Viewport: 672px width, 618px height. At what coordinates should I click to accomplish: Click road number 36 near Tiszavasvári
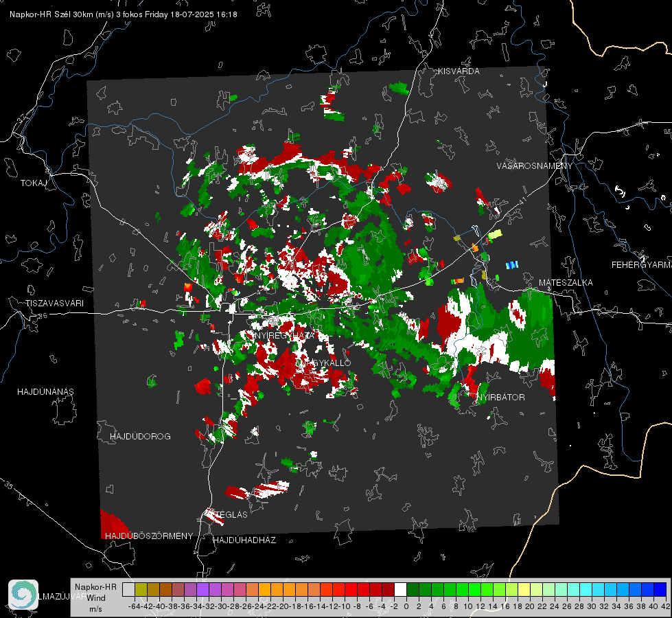[43, 316]
